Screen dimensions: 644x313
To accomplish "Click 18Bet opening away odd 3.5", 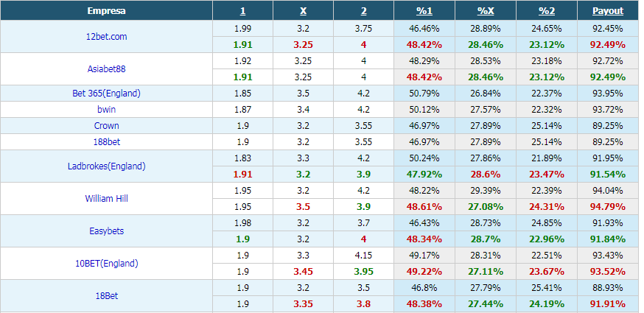I will coord(363,288).
